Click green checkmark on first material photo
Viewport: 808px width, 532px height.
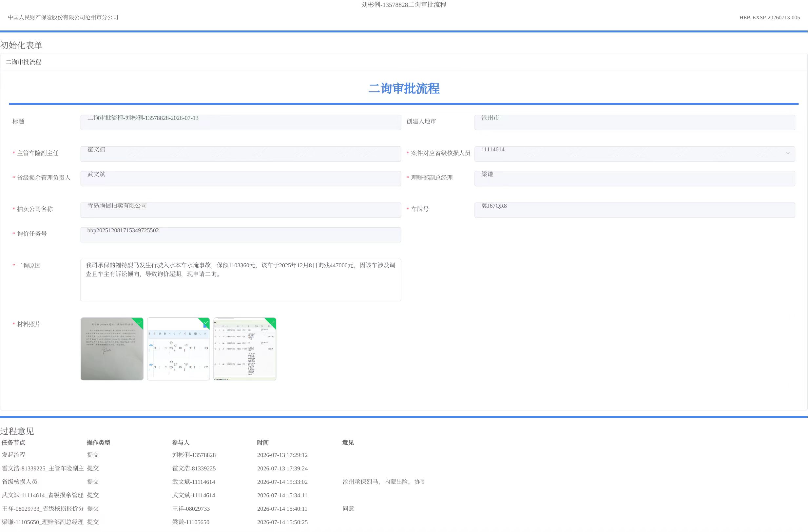(x=139, y=322)
